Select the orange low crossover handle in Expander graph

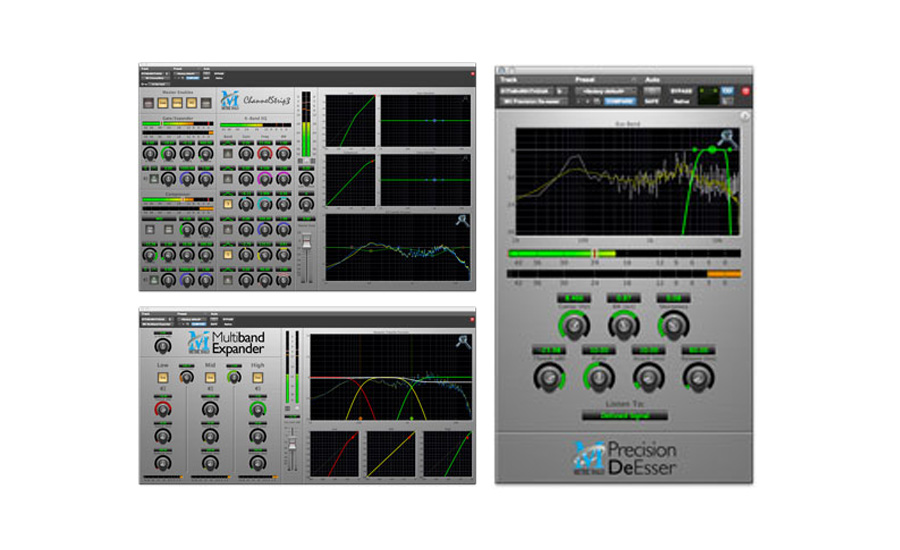360,419
